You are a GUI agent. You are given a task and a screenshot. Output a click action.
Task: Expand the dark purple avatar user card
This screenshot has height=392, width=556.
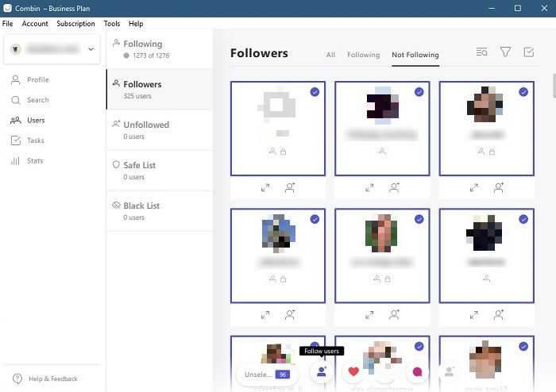click(369, 187)
